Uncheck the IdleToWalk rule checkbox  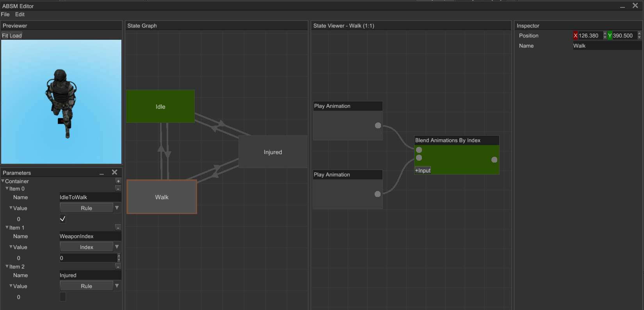tap(63, 219)
